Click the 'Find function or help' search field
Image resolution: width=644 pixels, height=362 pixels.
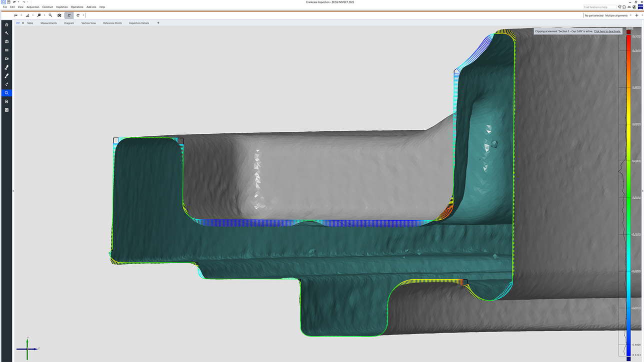pyautogui.click(x=599, y=7)
